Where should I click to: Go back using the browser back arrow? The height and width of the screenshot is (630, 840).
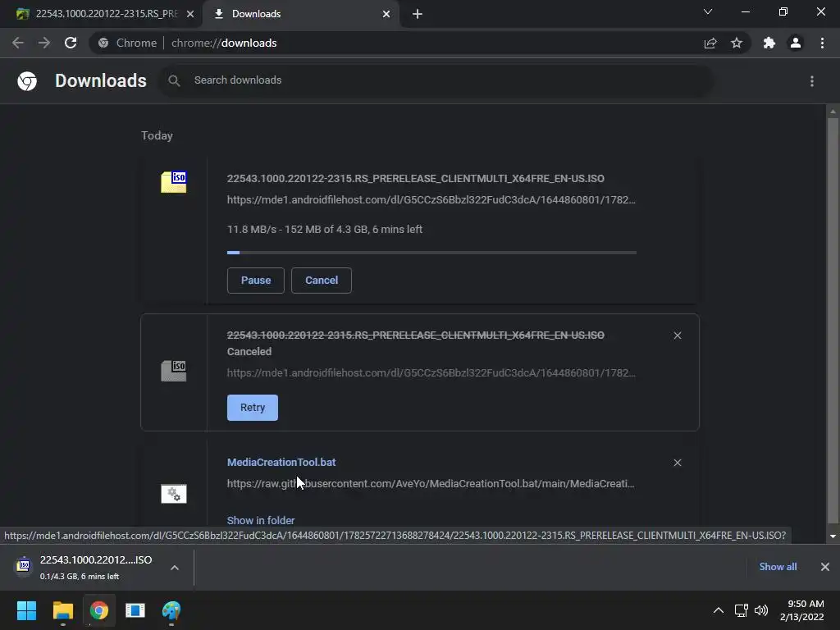point(18,43)
